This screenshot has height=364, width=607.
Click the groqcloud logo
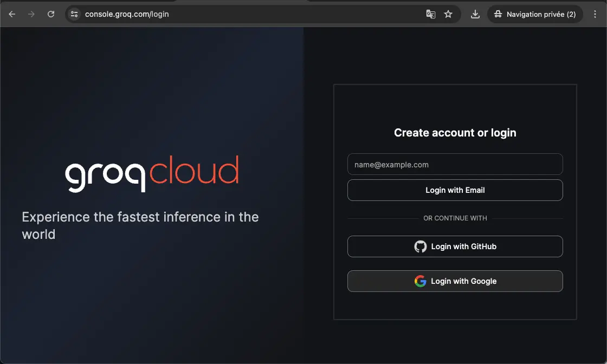(152, 173)
